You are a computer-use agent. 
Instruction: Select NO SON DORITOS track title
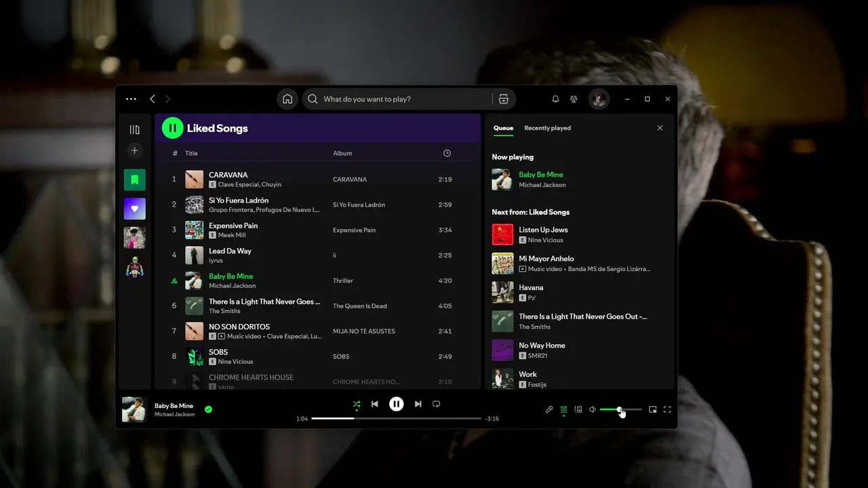[239, 327]
